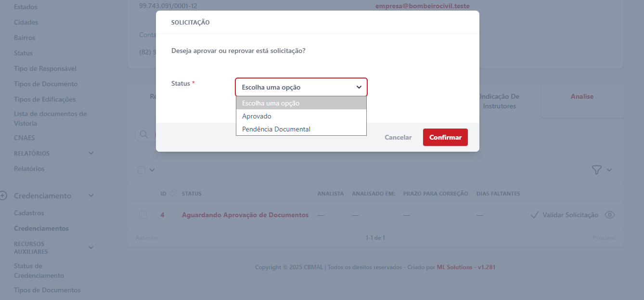Click the filter funnel icon
The width and height of the screenshot is (644, 300).
coord(596,170)
